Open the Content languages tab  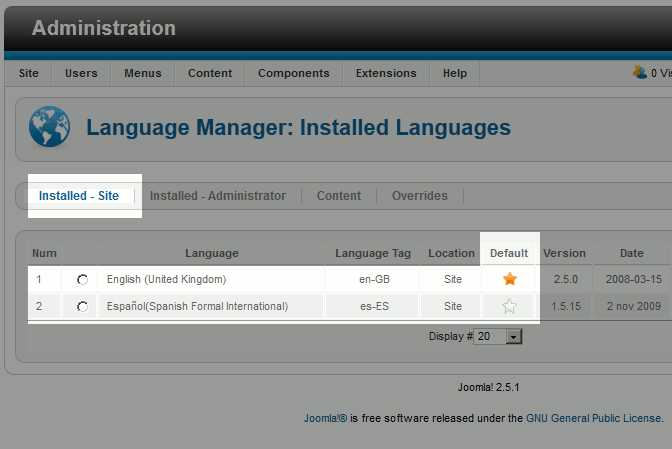point(339,196)
